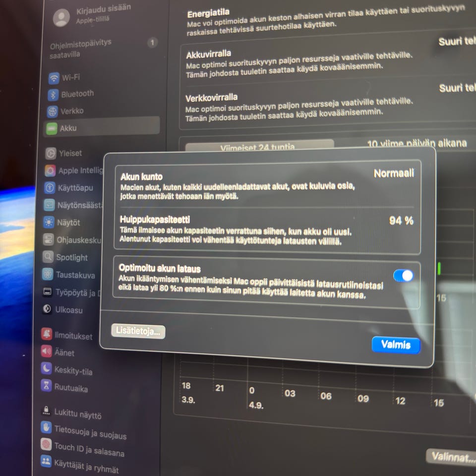Image resolution: width=476 pixels, height=476 pixels.
Task: Click the Apple account avatar icon
Action: click(61, 18)
